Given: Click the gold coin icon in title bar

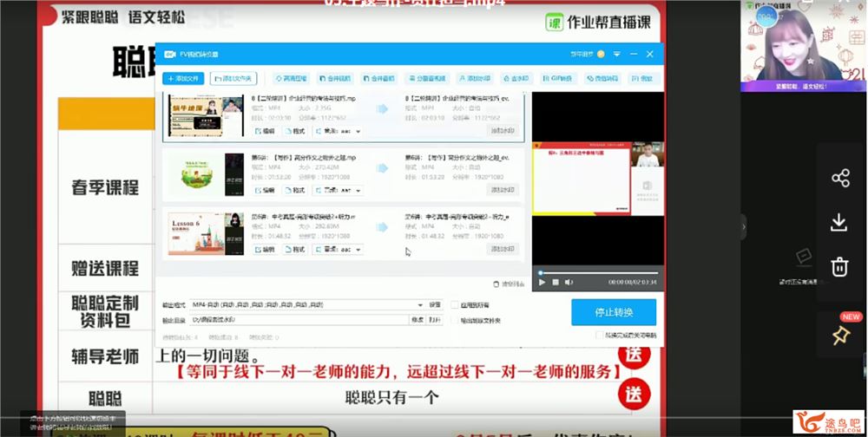Looking at the screenshot, I should click(x=601, y=55).
